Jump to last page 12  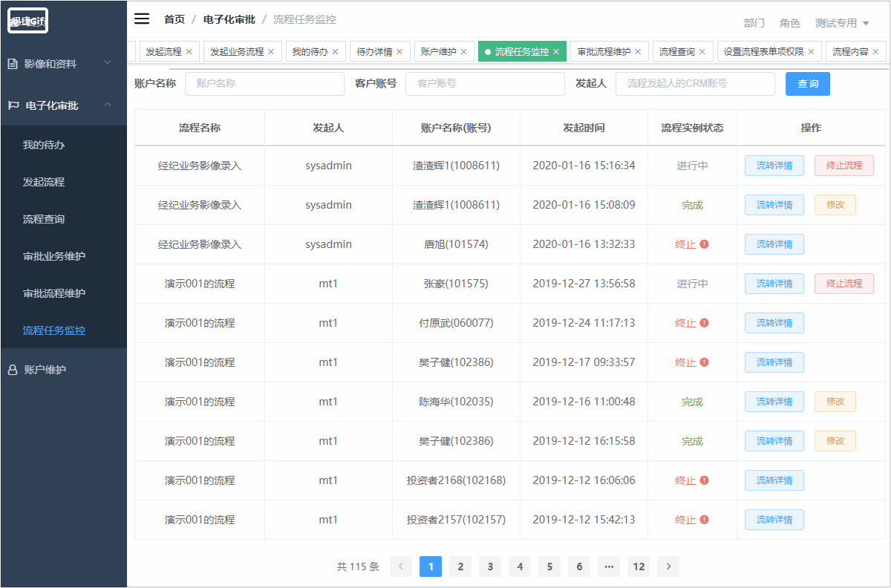(x=639, y=566)
